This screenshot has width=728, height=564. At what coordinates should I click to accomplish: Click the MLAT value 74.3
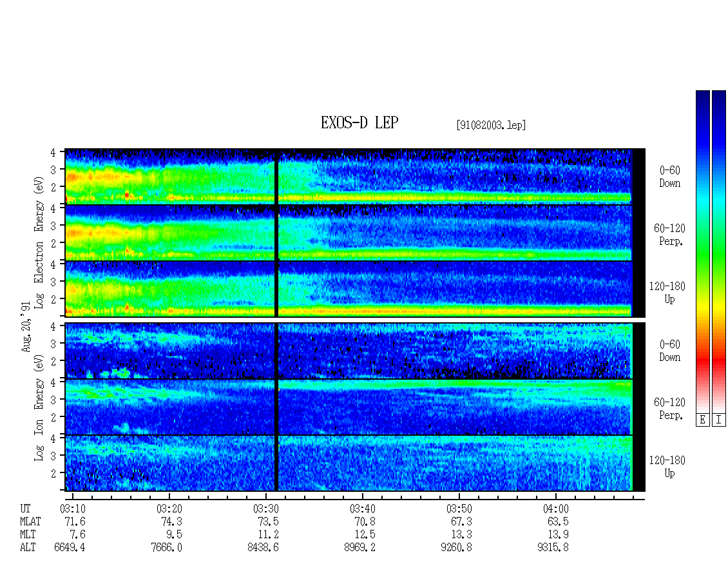pyautogui.click(x=172, y=521)
